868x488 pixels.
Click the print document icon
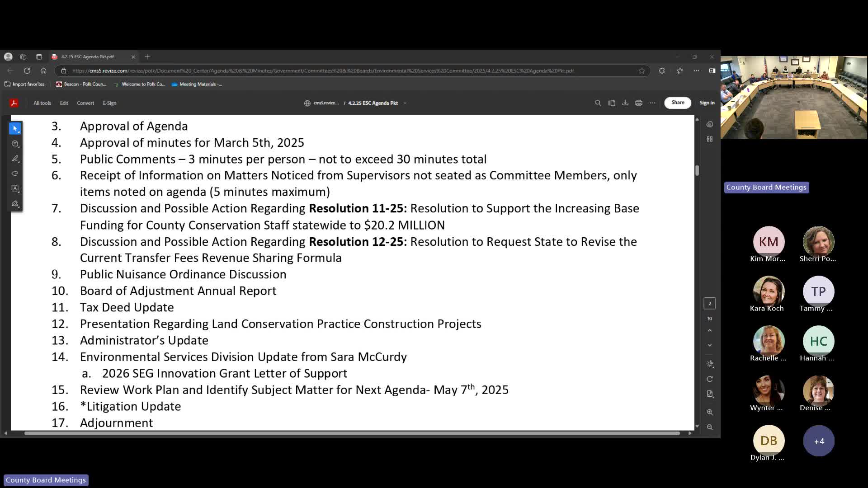tap(638, 103)
